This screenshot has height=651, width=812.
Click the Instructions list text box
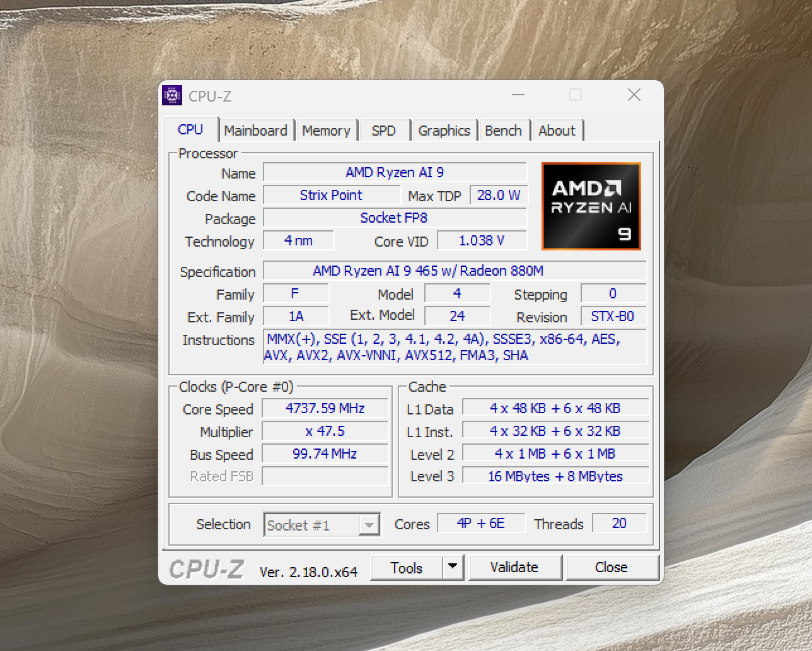coord(454,347)
